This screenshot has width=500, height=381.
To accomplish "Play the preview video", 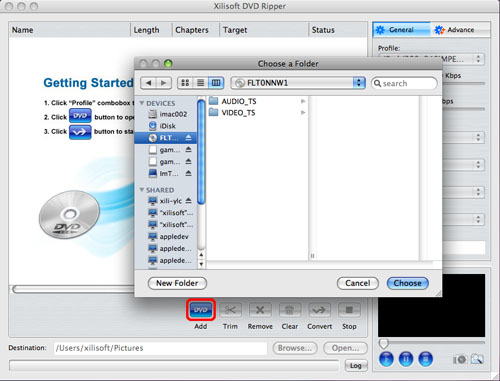I will 386,359.
